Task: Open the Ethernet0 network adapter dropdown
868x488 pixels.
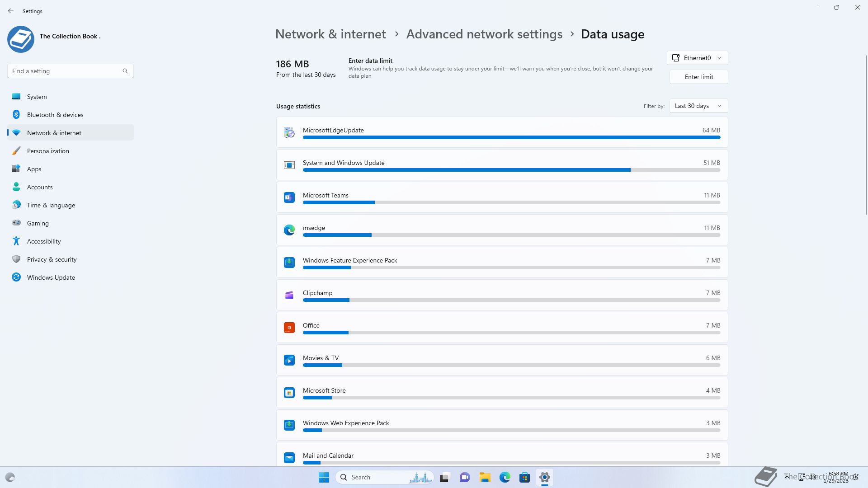Action: point(697,58)
